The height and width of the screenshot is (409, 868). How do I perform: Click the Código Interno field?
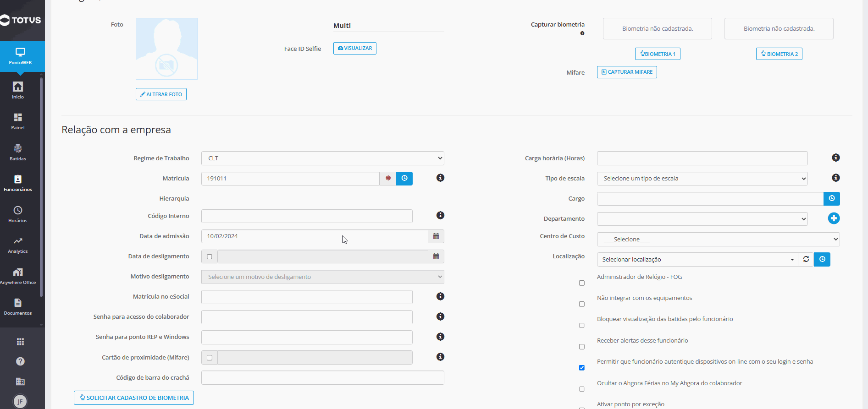coord(307,216)
